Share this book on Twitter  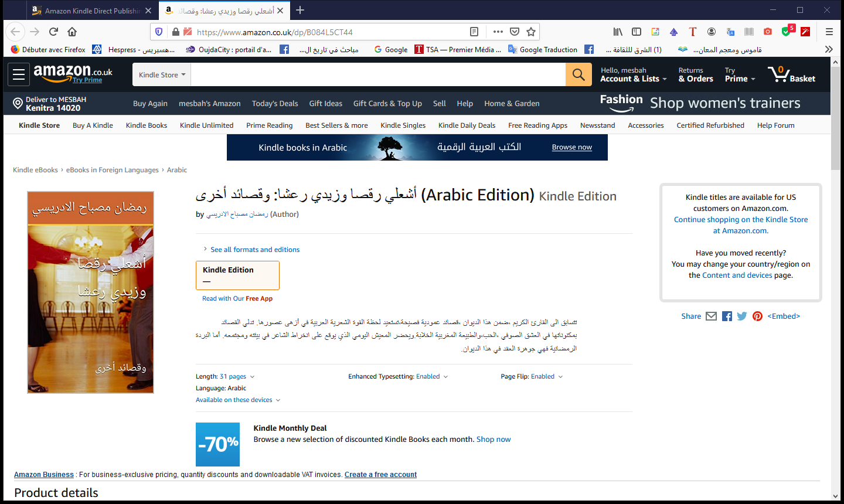(x=742, y=316)
